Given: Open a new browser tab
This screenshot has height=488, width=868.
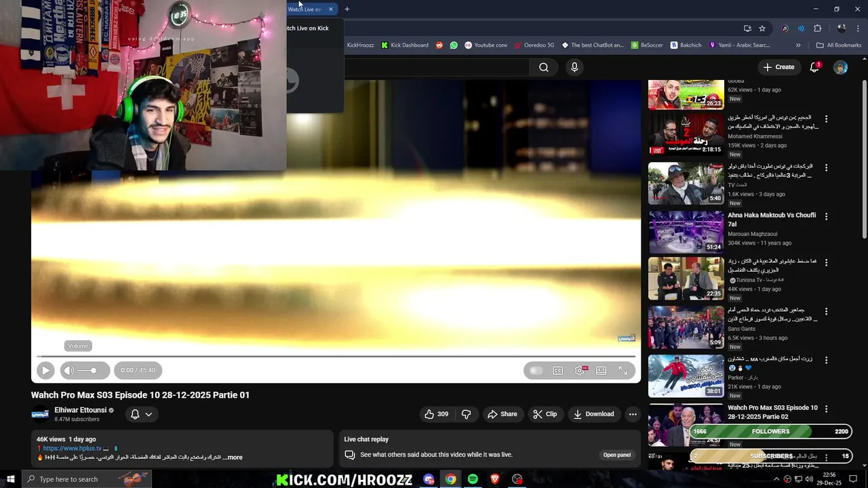Looking at the screenshot, I should tap(347, 9).
